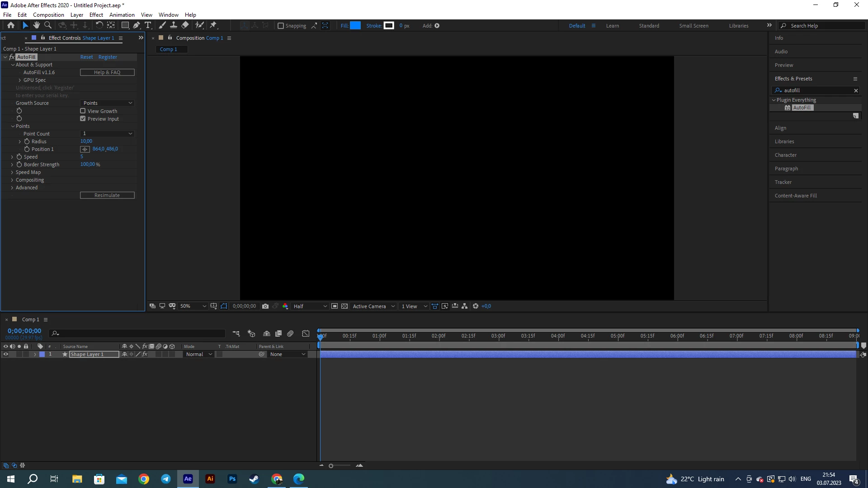Select the Puppet Pin tool
This screenshot has width=868, height=488.
[213, 25]
